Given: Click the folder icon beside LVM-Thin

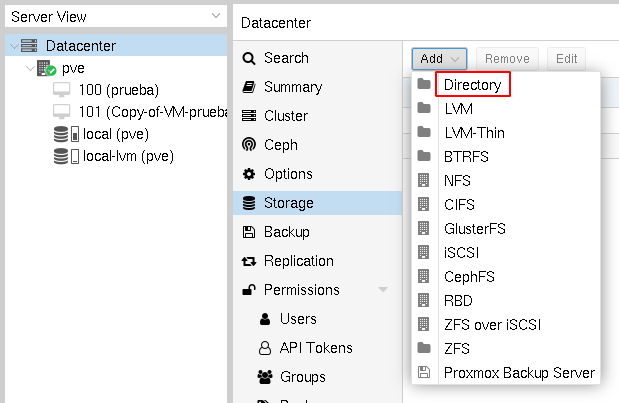Looking at the screenshot, I should (424, 132).
